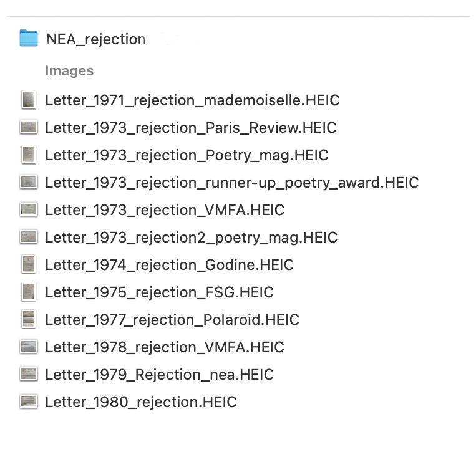The height and width of the screenshot is (452, 476).
Task: Select file Letter_1973_rejection_VMFA.HEIC
Action: pos(165,210)
